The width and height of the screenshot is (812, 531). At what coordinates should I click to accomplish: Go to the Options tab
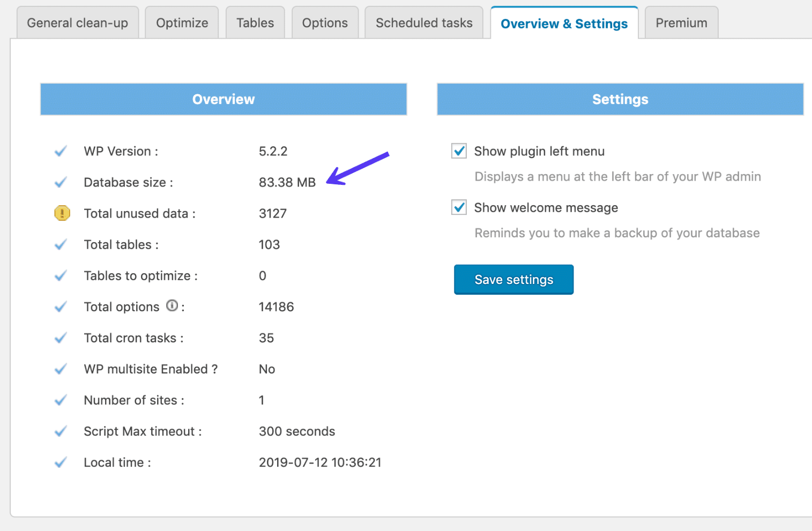click(325, 23)
